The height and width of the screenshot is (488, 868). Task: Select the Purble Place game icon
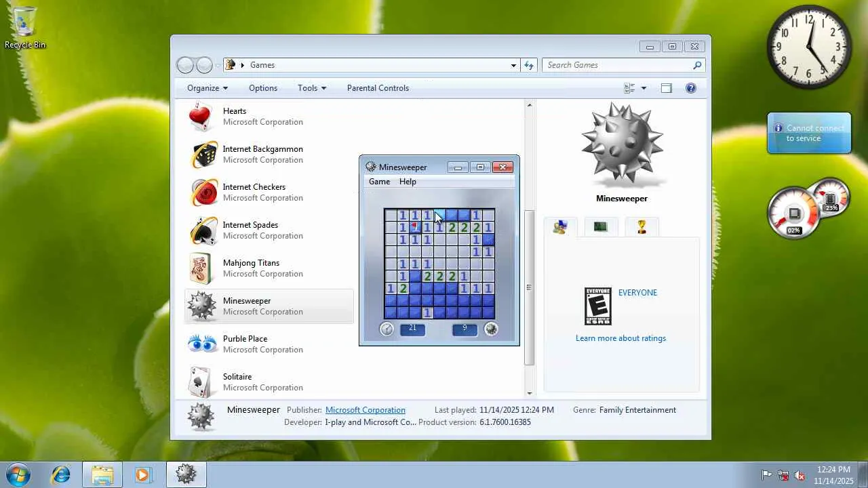202,344
